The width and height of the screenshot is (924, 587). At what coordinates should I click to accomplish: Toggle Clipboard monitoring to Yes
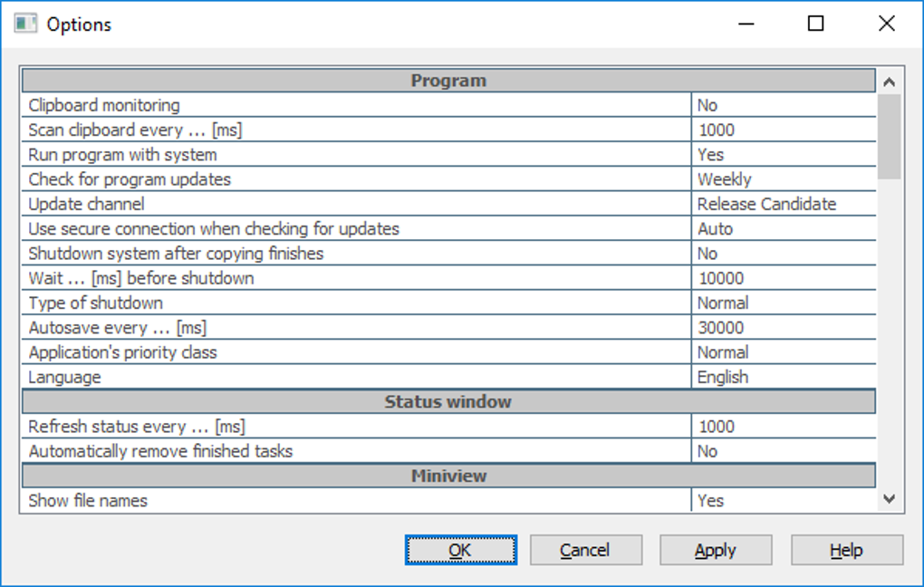784,104
